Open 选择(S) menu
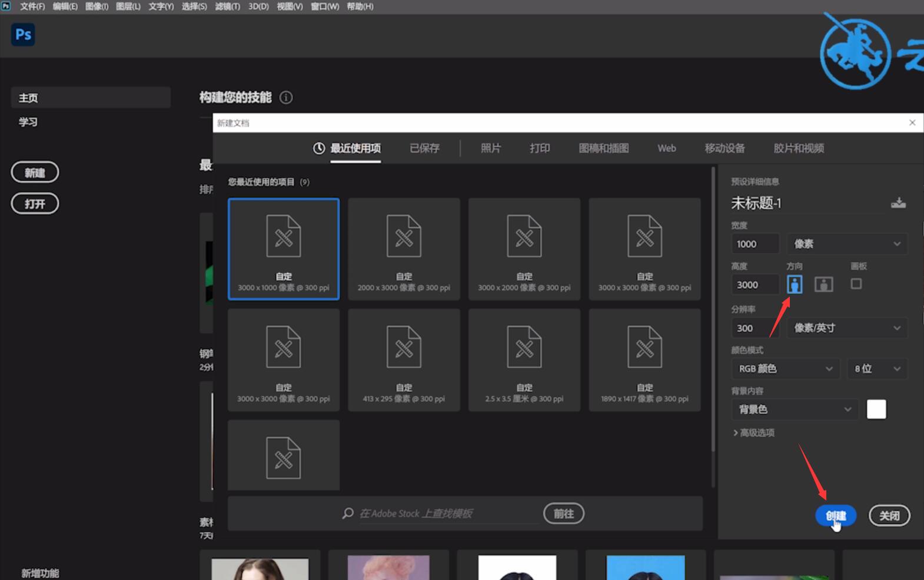The image size is (924, 580). (x=194, y=6)
